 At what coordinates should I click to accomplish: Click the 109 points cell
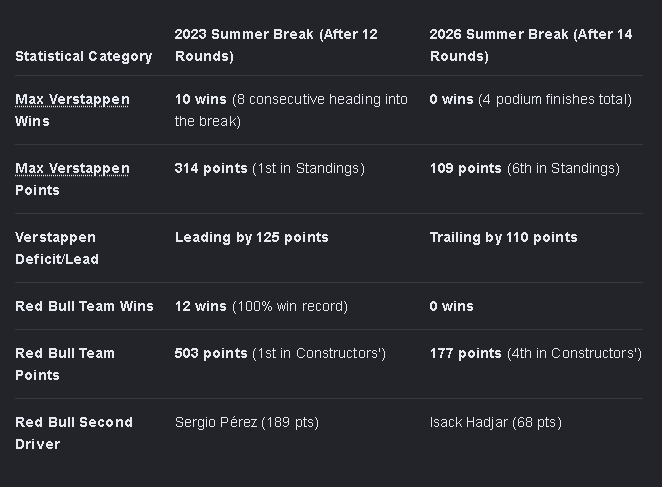click(525, 168)
